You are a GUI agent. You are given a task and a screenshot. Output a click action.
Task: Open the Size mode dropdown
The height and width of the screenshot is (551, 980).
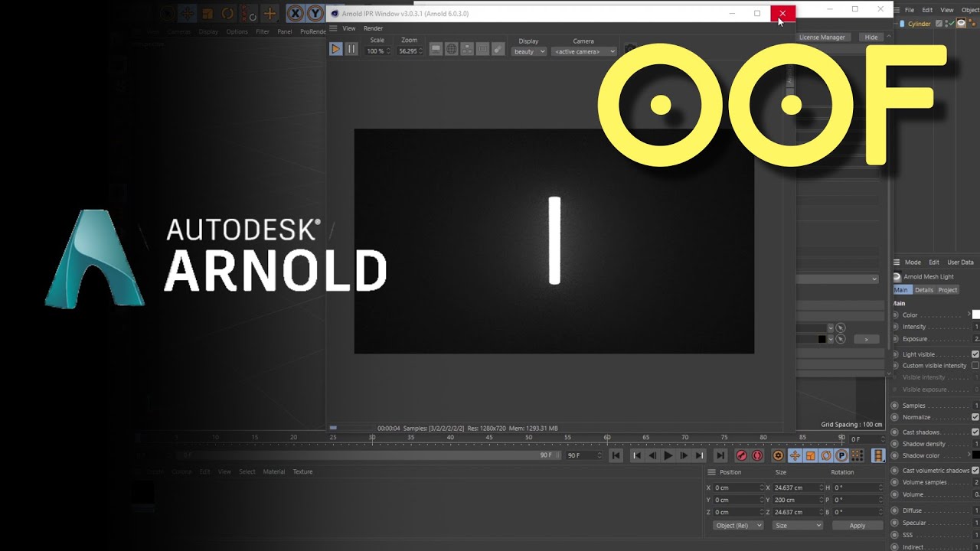(x=797, y=526)
